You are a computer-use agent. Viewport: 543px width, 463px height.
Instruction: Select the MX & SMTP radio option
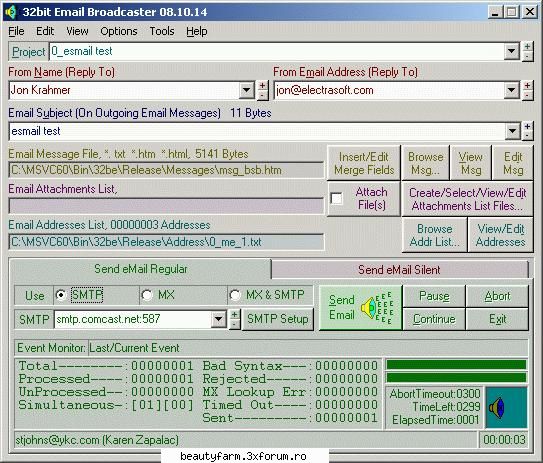[235, 295]
